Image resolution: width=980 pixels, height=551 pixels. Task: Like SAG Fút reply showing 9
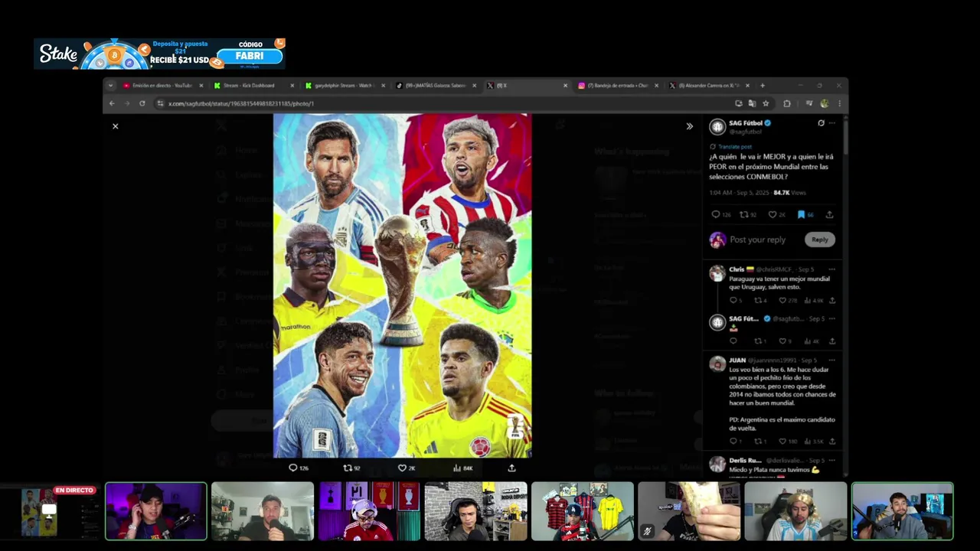(785, 341)
